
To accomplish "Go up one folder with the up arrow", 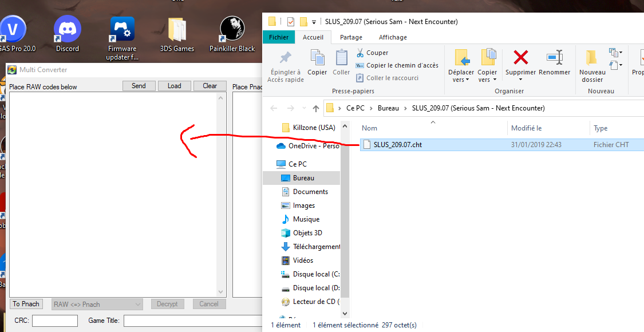I will tap(315, 109).
